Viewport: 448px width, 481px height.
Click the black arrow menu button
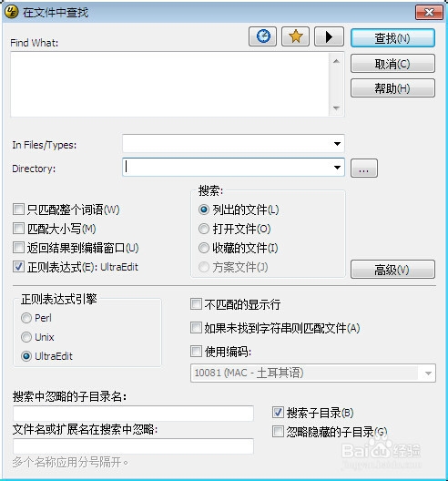[x=329, y=36]
